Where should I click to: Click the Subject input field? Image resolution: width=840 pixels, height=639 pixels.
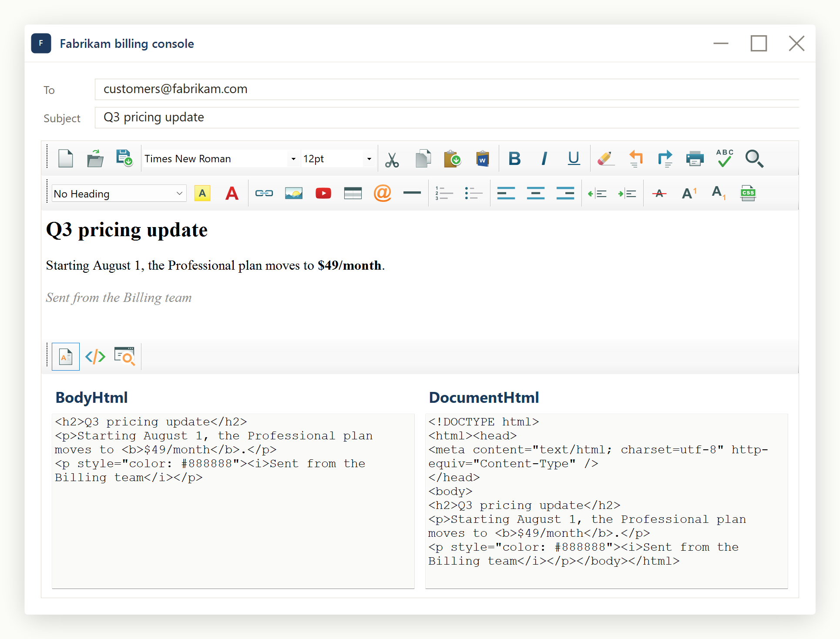click(447, 118)
